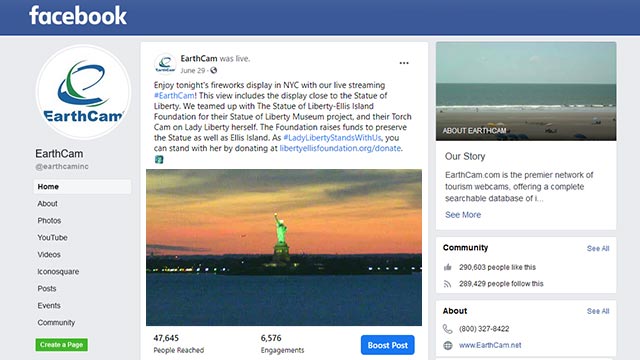The width and height of the screenshot is (640, 360).
Task: Click the public globe icon beside June 29
Action: [213, 70]
